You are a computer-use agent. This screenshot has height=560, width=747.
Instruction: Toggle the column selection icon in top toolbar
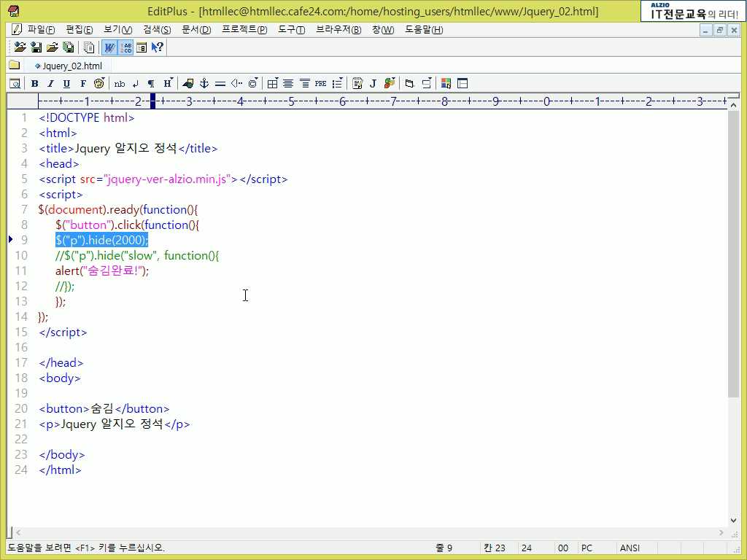coord(142,47)
